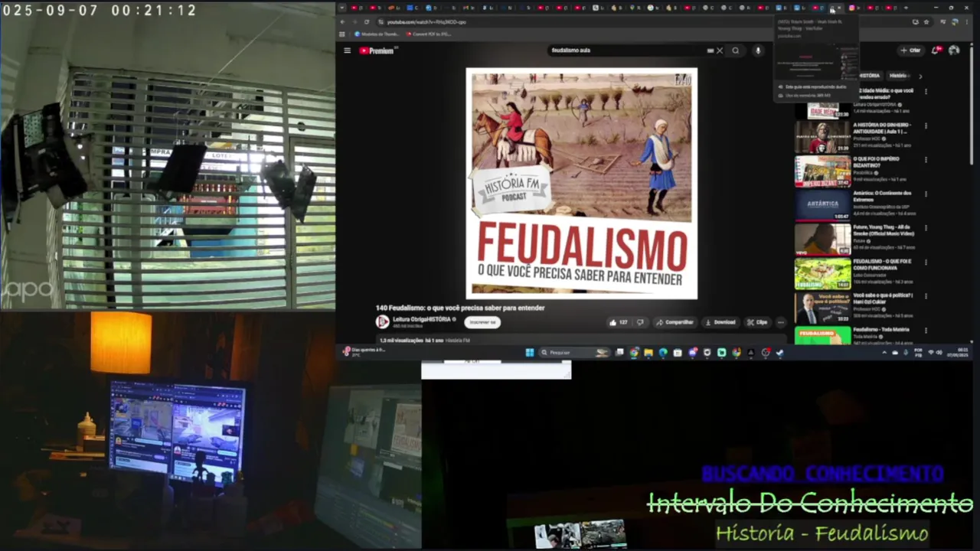This screenshot has height=551, width=980.
Task: Show hidden system tray icons
Action: pyautogui.click(x=884, y=353)
